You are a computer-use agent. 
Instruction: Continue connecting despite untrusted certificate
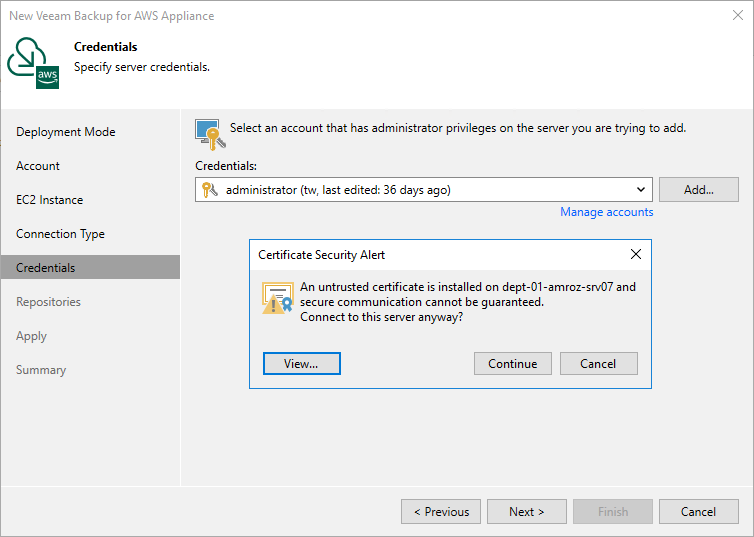point(513,363)
